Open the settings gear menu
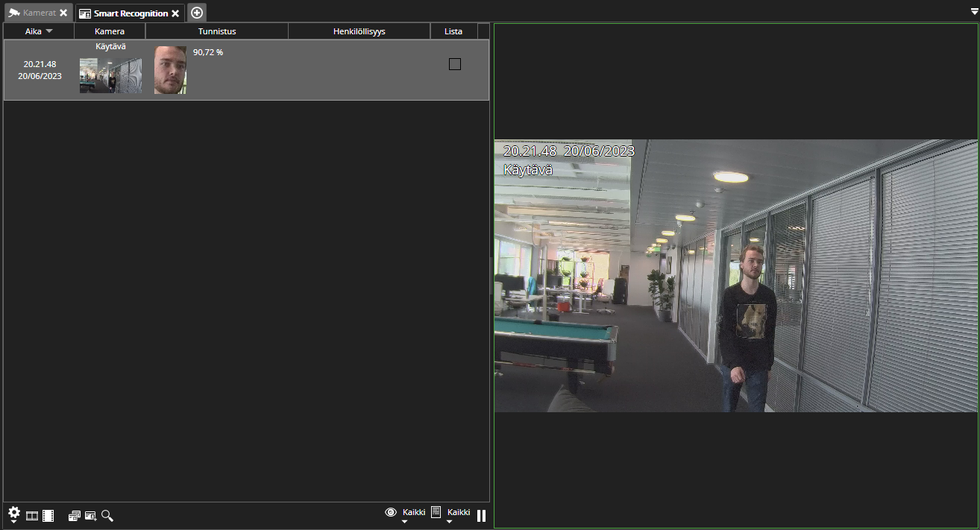 coord(13,514)
